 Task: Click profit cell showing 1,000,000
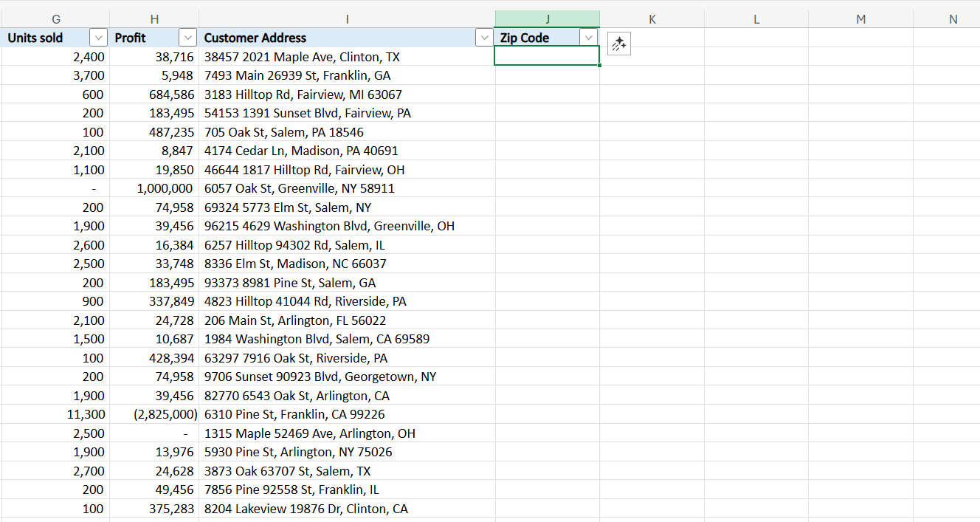coord(154,188)
